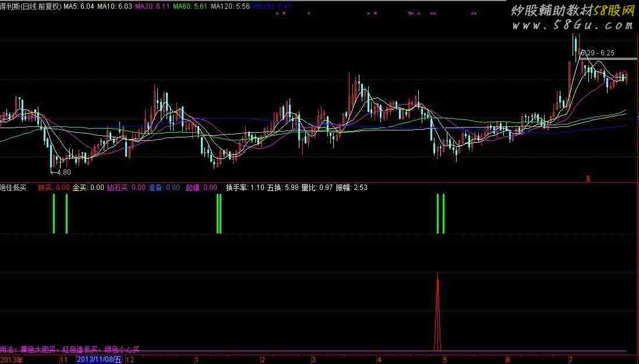The width and height of the screenshot is (639, 364).
Task: Open the stock title 得利斯(日线 前复权)
Action: tap(30, 6)
